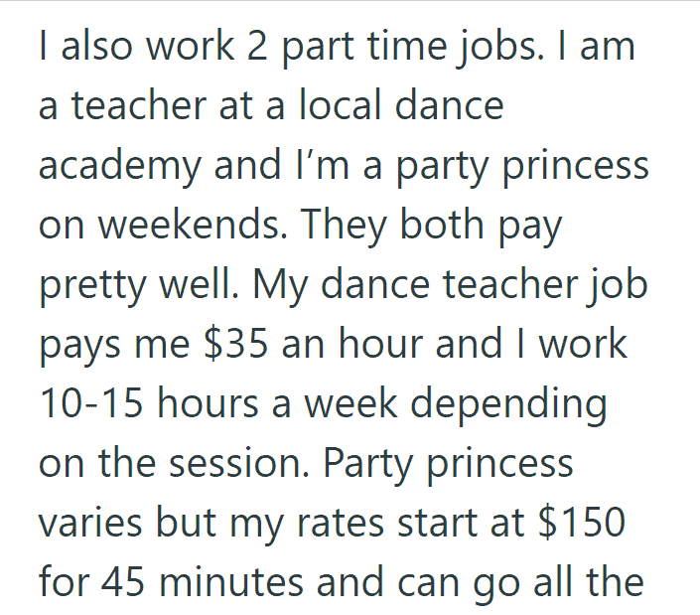Click the word 'depending'
The image size is (700, 615).
pyautogui.click(x=509, y=405)
